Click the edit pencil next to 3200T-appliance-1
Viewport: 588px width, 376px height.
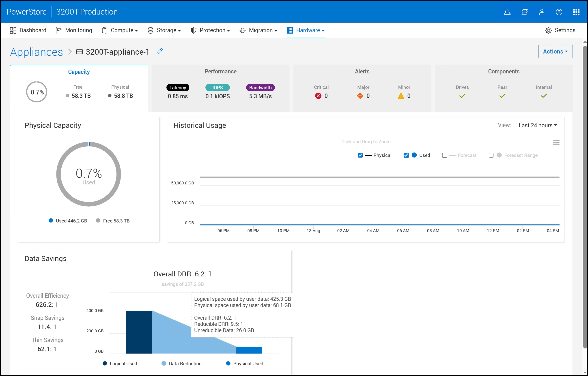159,51
